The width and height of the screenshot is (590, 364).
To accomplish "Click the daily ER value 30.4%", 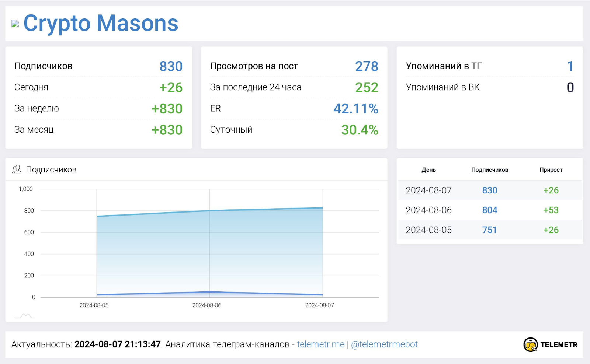I will tap(360, 130).
